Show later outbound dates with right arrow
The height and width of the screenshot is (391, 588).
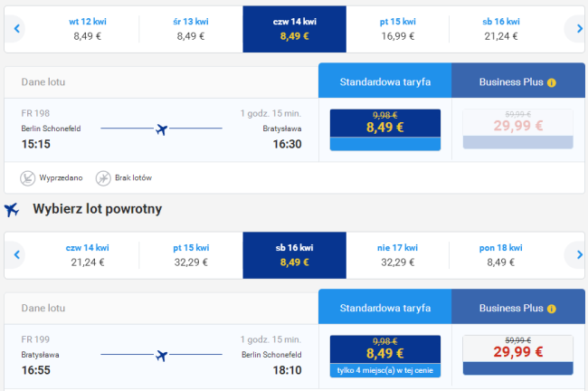click(578, 29)
